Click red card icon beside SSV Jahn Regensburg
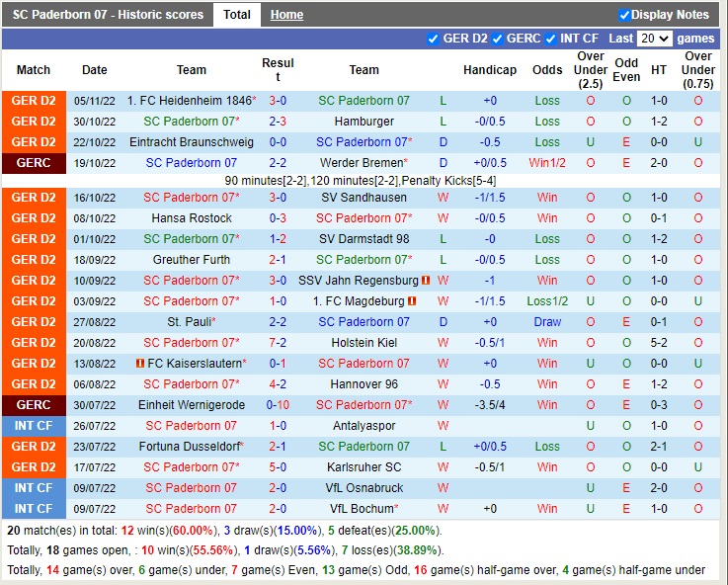 [426, 281]
